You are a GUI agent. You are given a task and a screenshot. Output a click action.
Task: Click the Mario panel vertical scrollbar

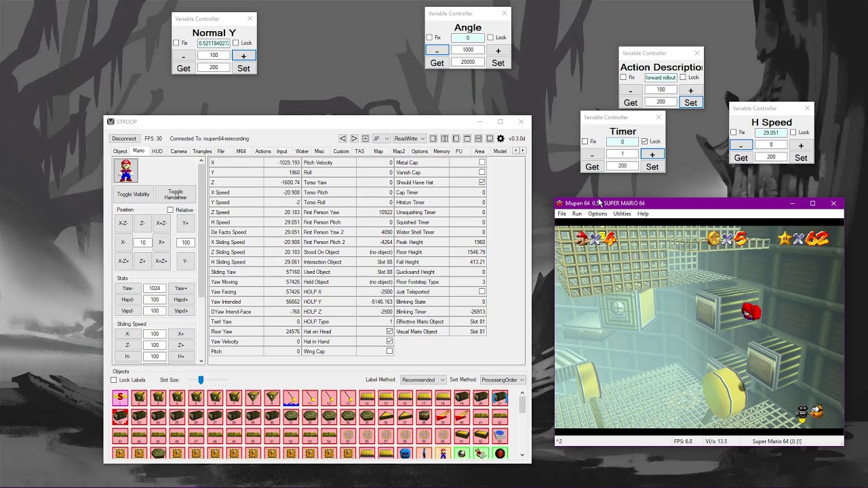(x=201, y=261)
